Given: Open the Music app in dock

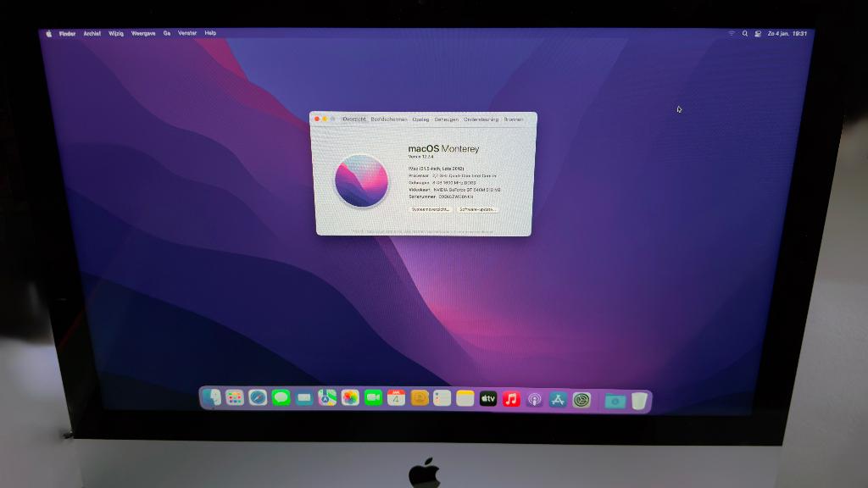Looking at the screenshot, I should (x=511, y=399).
